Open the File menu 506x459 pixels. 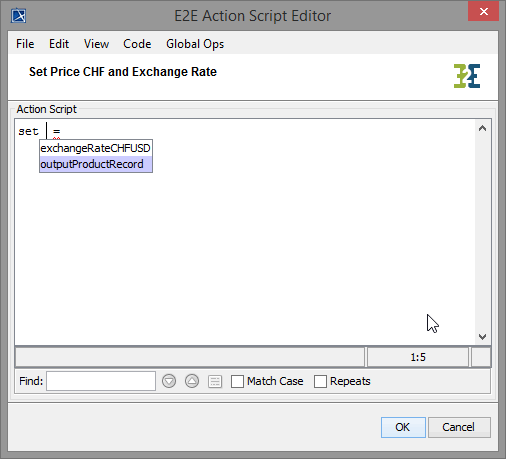click(x=25, y=44)
